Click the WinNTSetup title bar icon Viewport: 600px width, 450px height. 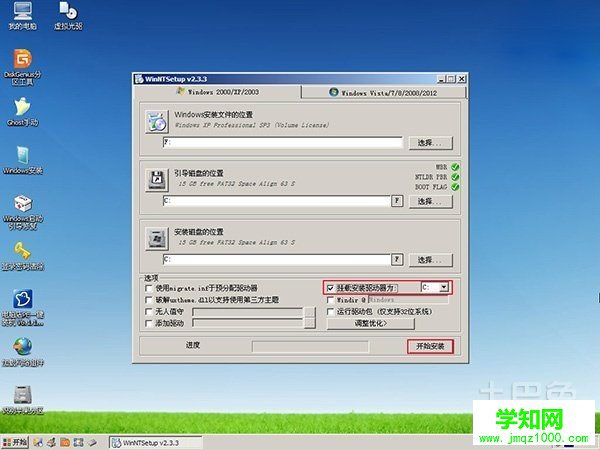point(139,79)
